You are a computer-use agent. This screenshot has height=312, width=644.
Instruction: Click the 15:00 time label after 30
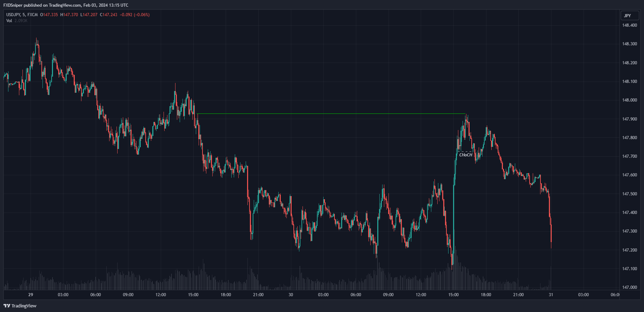(453, 295)
